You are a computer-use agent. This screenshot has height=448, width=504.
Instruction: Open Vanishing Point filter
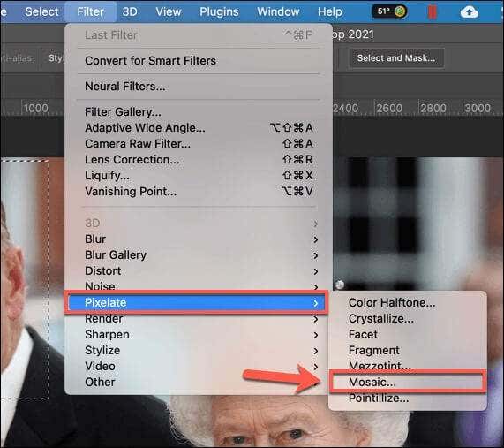click(x=199, y=192)
